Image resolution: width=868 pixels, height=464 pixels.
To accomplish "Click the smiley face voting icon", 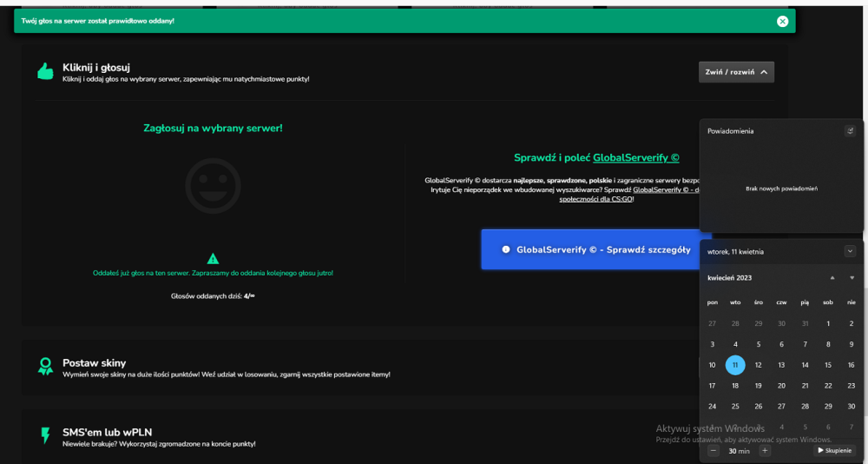I will 214,186.
